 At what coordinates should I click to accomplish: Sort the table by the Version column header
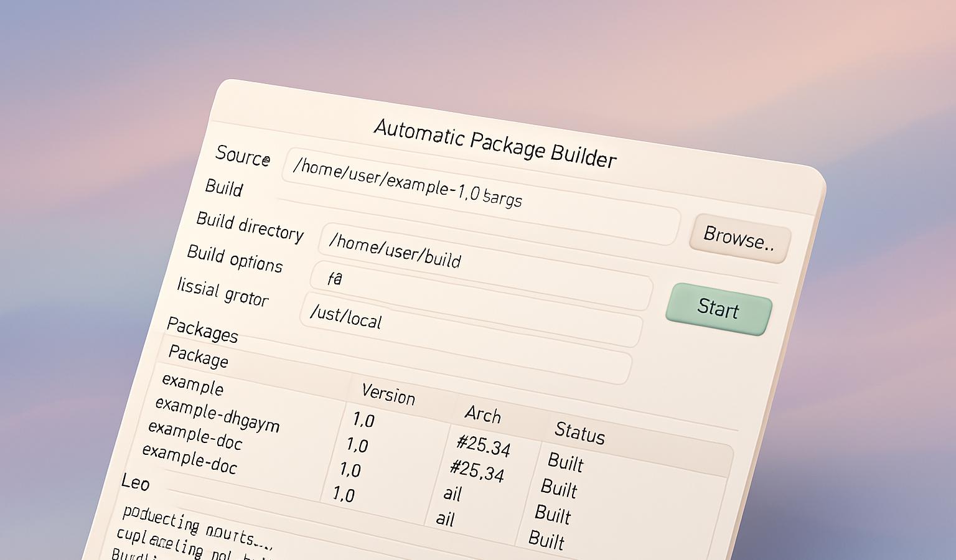pos(388,394)
